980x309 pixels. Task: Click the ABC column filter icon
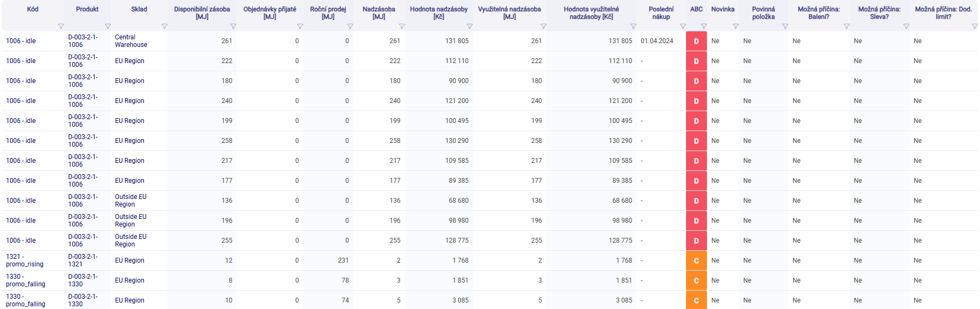[704, 26]
